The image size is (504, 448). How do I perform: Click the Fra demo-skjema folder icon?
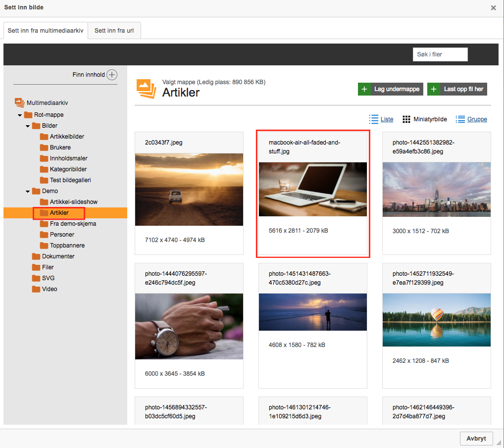click(x=44, y=224)
